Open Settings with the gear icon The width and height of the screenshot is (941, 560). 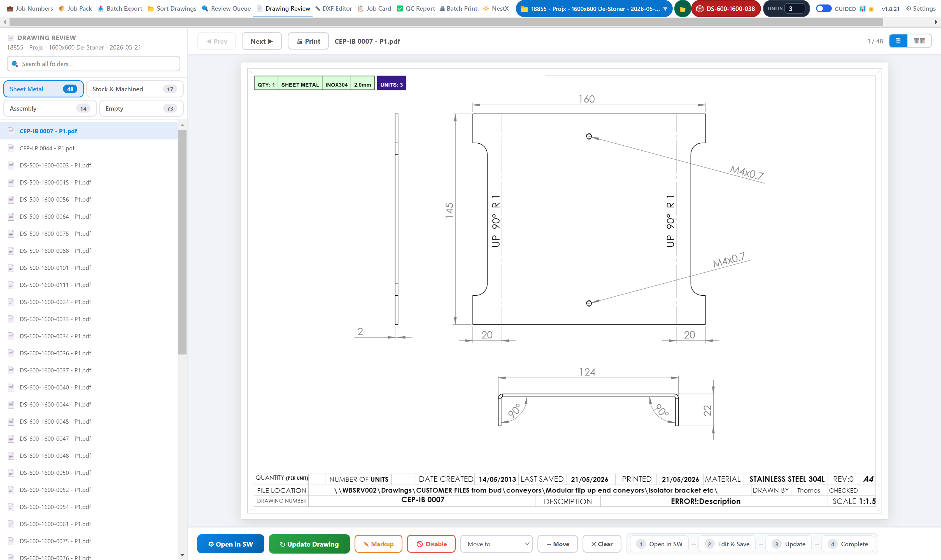click(x=921, y=8)
